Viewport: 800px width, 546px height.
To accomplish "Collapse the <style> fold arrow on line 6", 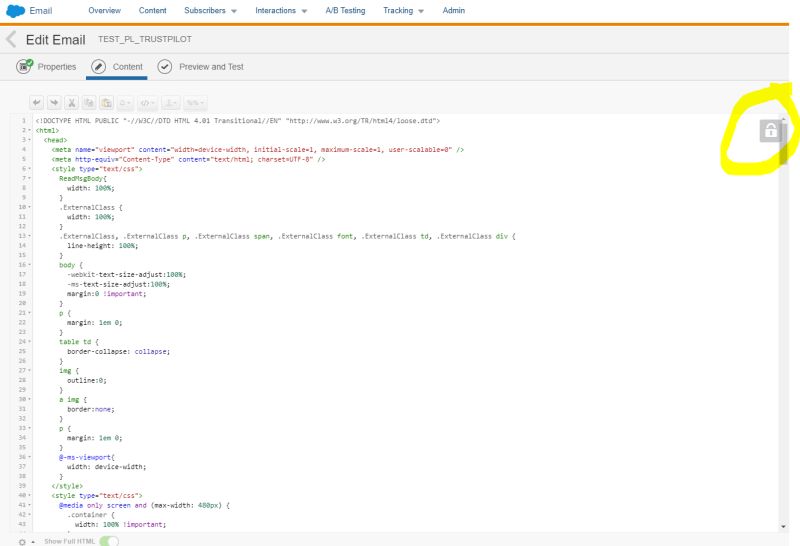I will point(30,169).
